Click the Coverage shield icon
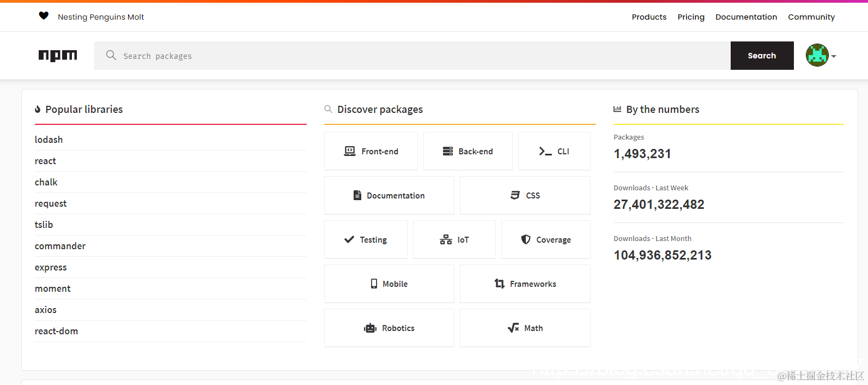 526,239
